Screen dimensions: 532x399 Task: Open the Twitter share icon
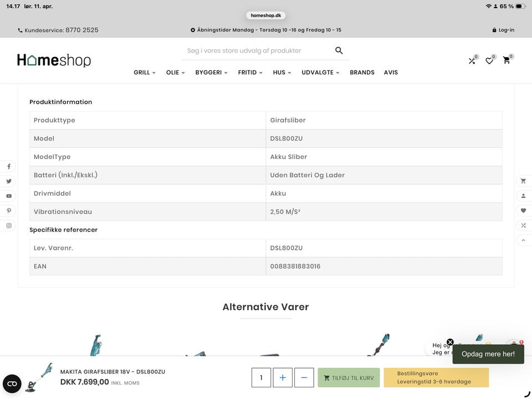(x=9, y=181)
